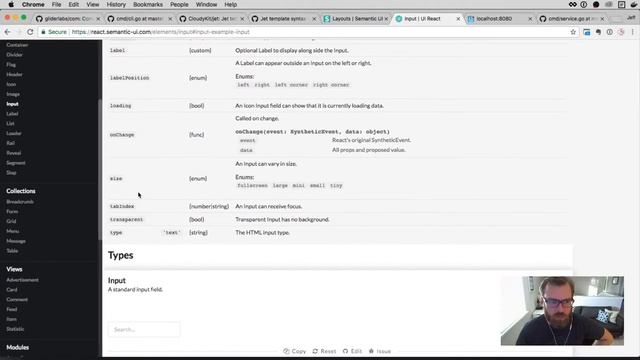Open the People menu
640x360 pixels.
tap(179, 4)
